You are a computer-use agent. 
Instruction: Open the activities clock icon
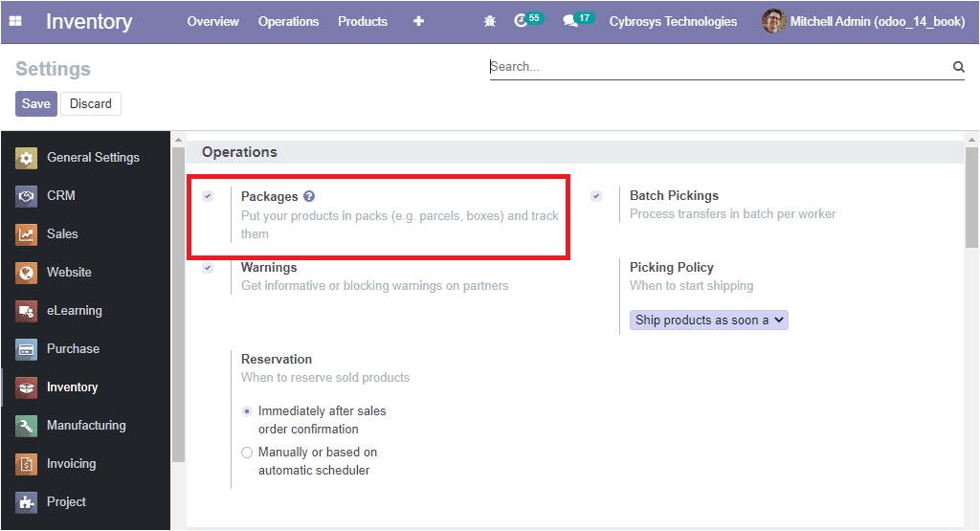[522, 20]
